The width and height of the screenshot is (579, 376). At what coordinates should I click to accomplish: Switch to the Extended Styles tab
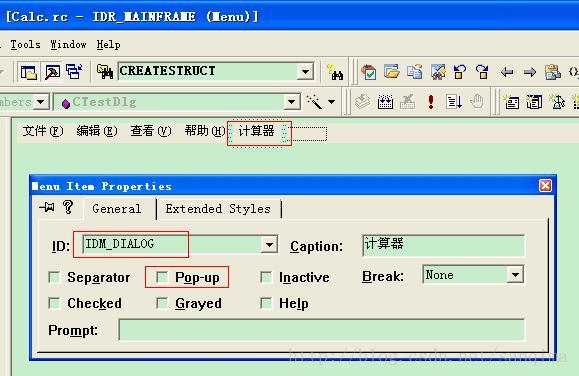218,209
